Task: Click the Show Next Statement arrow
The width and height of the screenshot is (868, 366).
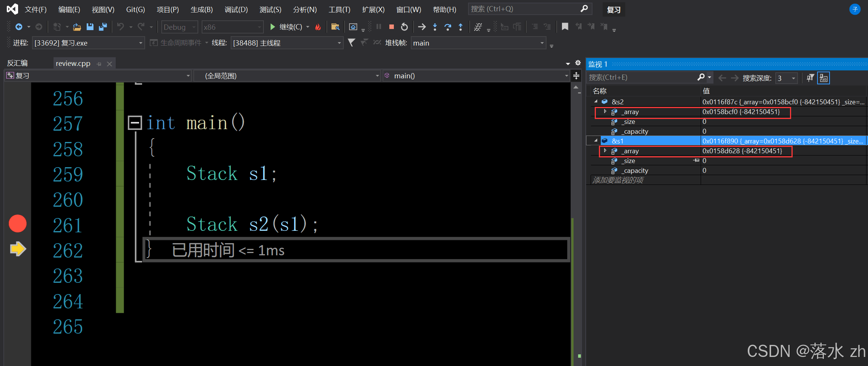Action: 422,27
